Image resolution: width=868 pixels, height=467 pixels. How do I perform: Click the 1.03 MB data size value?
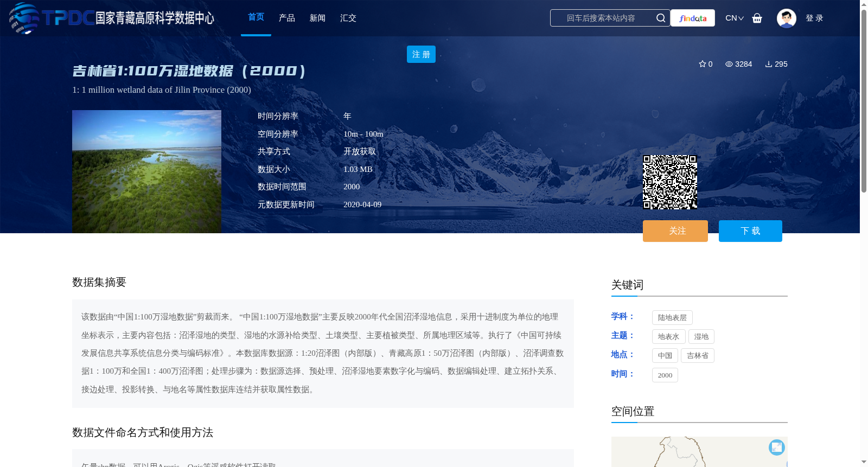358,169
